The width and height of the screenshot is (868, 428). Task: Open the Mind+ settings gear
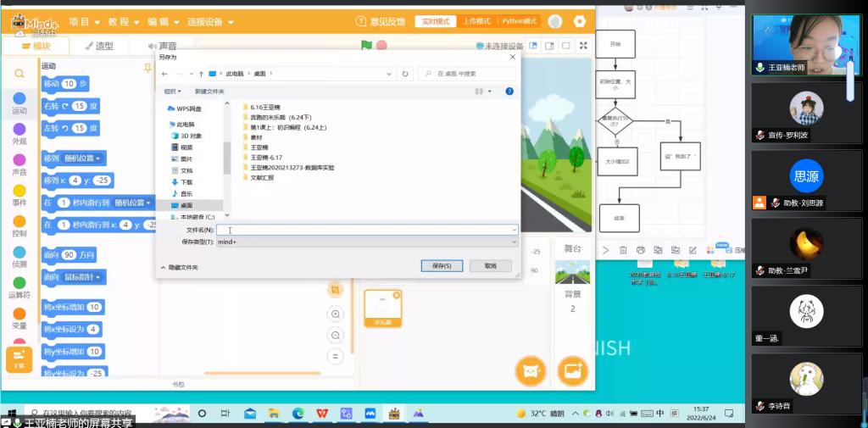(x=580, y=21)
